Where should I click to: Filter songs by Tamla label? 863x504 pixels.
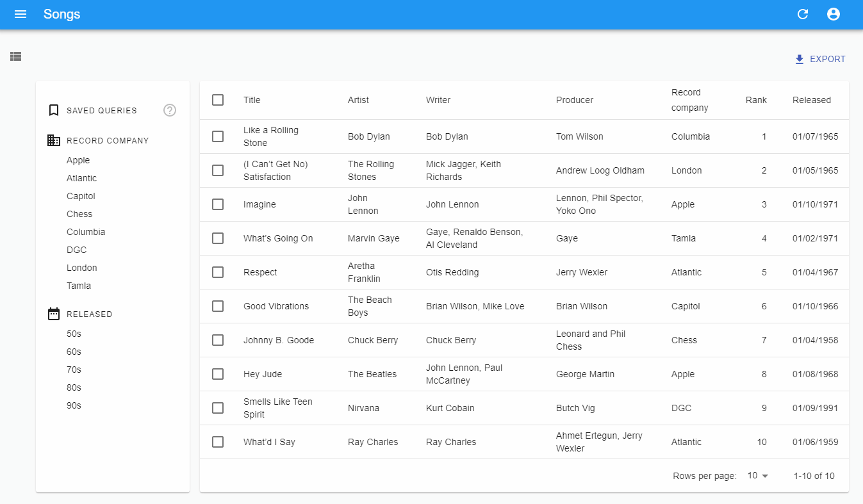point(79,285)
